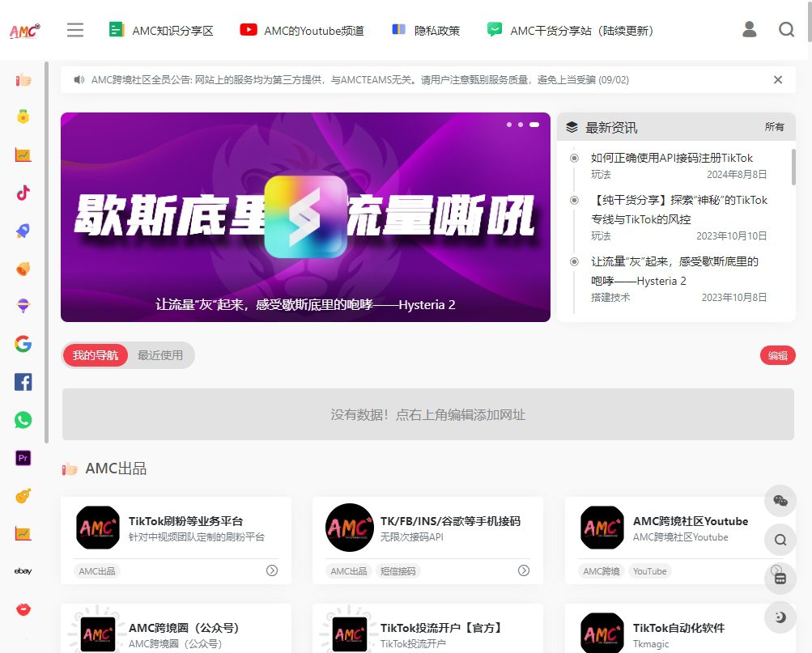Open TikTok自动化软件 card
The height and width of the screenshot is (653, 812).
[680, 629]
